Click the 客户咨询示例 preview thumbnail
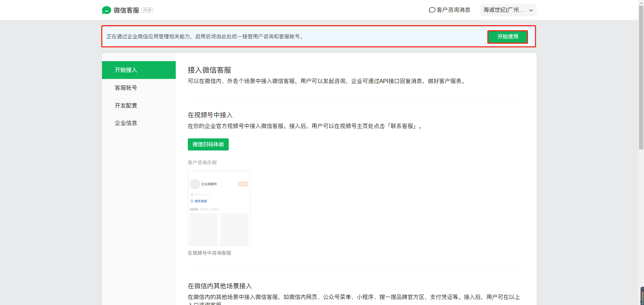Viewport: 644px width, 305px height. tap(219, 208)
